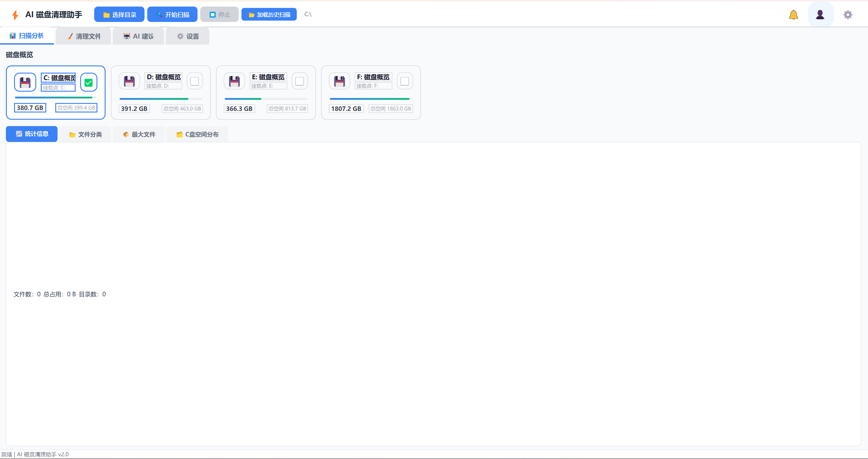Click the C: drive usage progress bar
The image size is (868, 459).
[55, 98]
